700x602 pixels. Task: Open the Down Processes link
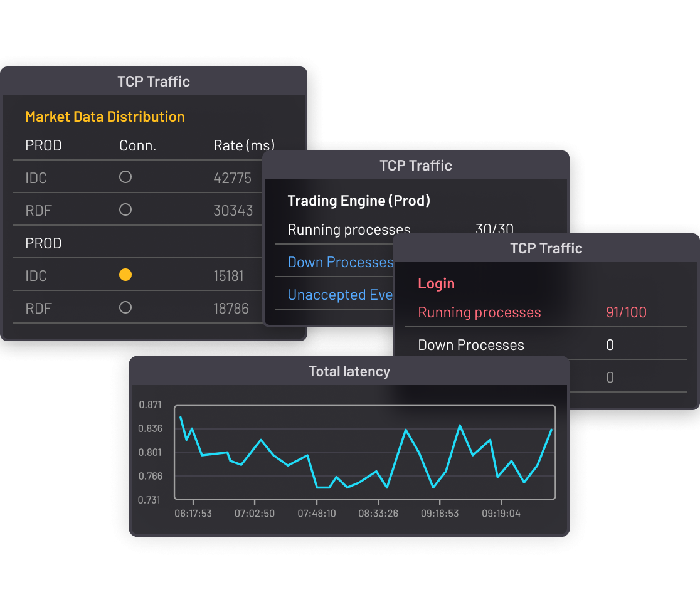pos(339,262)
